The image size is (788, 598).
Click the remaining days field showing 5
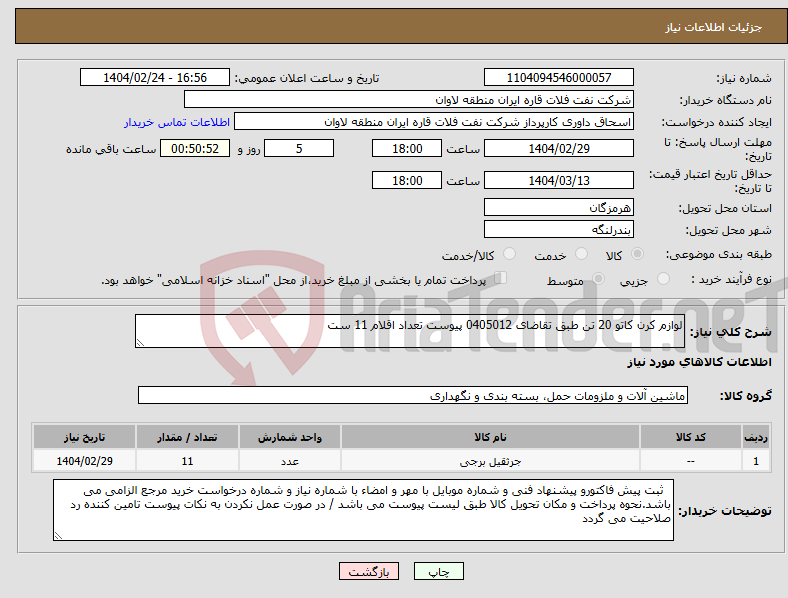tap(299, 148)
